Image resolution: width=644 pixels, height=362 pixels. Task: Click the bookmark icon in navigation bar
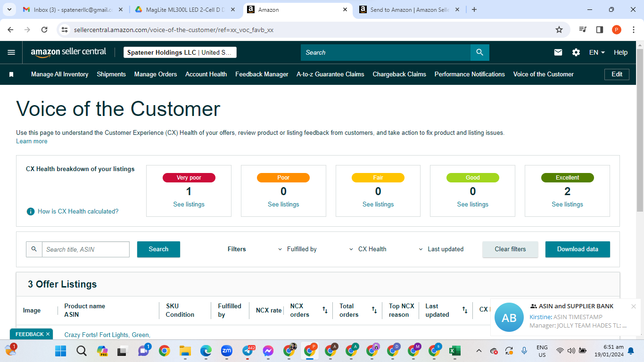[11, 74]
